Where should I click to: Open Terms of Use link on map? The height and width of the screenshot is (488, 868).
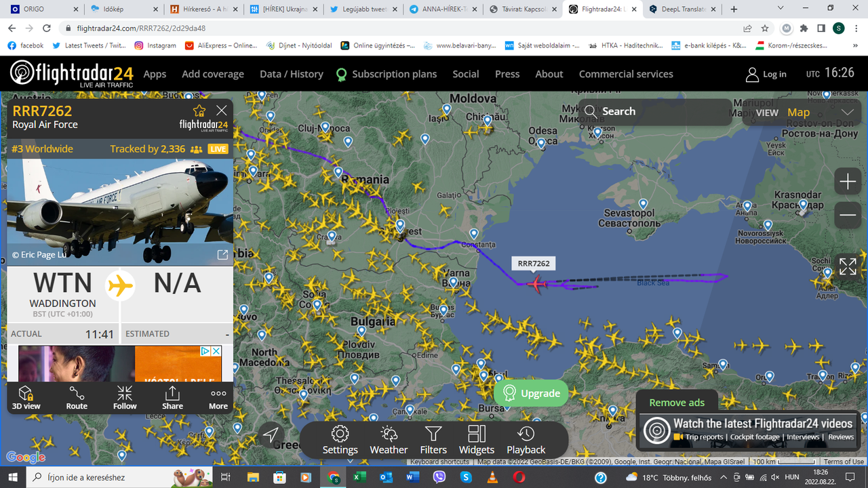tap(844, 462)
